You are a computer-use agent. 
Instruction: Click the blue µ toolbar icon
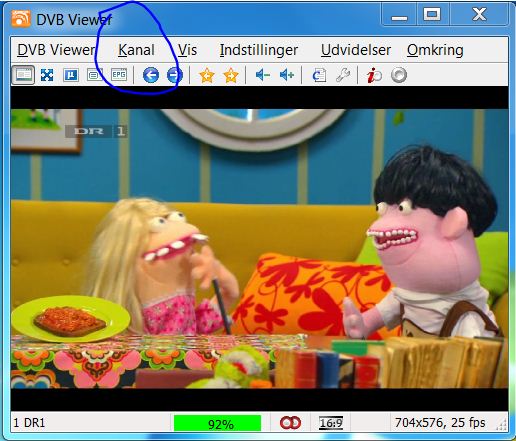[71, 75]
